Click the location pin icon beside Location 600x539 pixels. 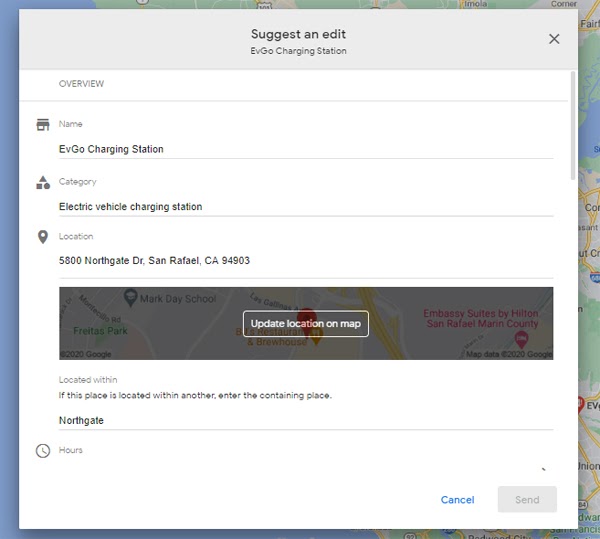point(43,237)
